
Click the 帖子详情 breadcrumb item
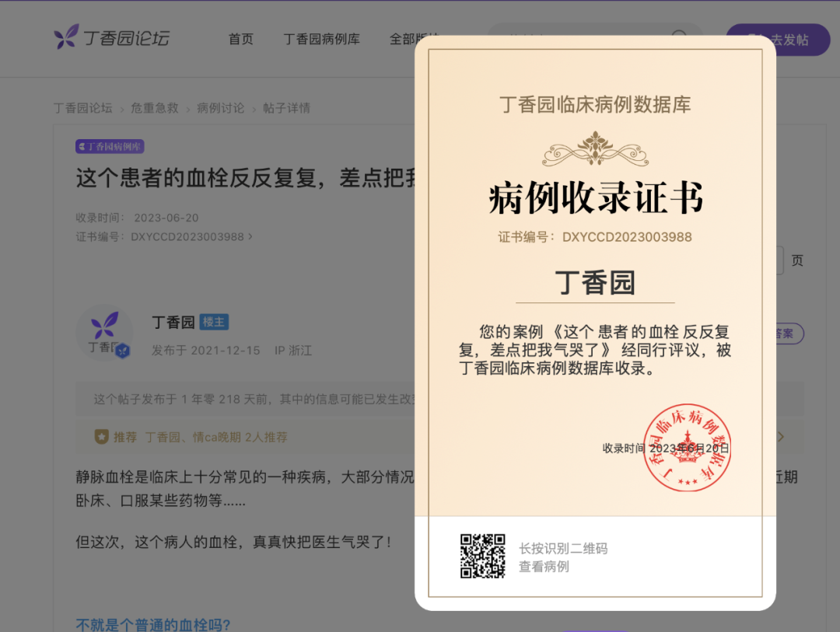[286, 108]
